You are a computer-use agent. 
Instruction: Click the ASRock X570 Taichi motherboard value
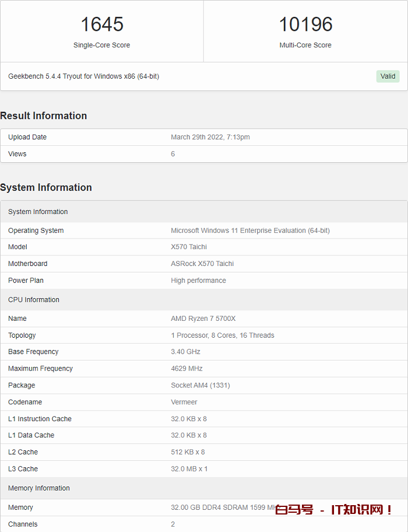point(202,264)
